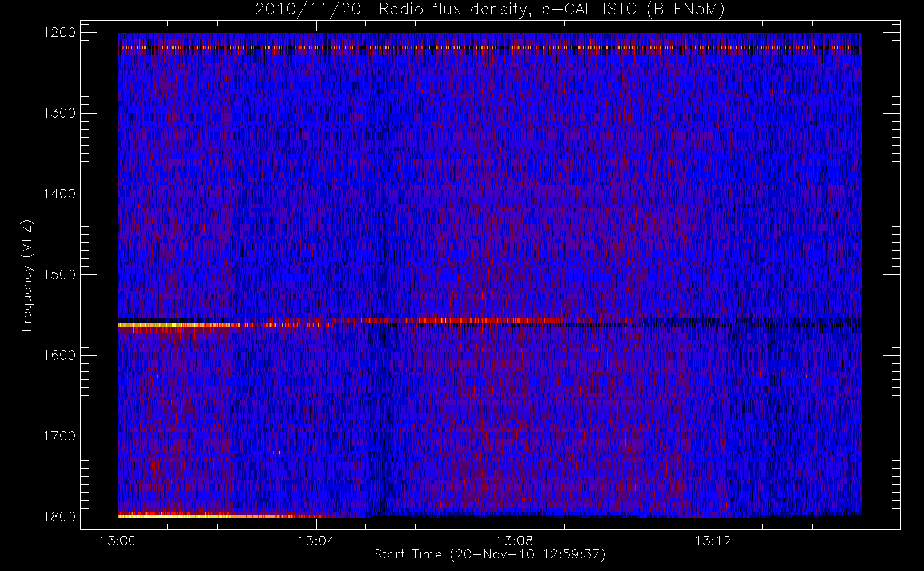Click the 13:00 time tick label
Screen dimensions: 924x571
pyautogui.click(x=118, y=541)
